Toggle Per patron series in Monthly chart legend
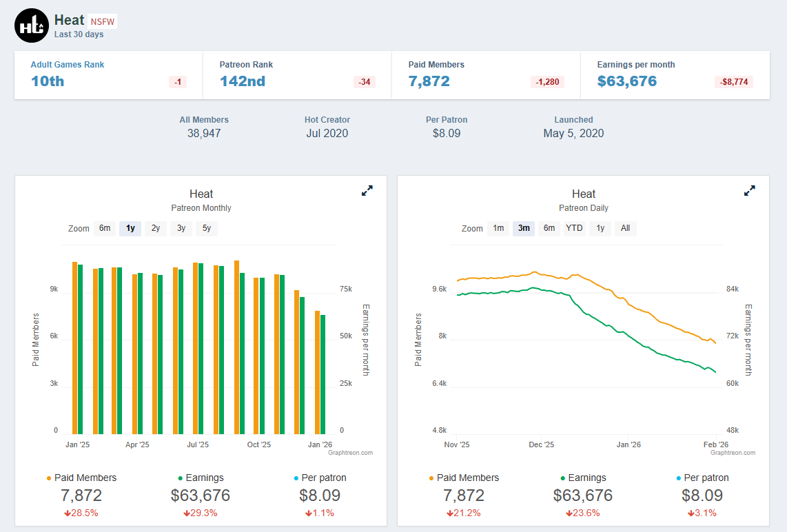Screen dimensions: 787x532 click(320, 478)
